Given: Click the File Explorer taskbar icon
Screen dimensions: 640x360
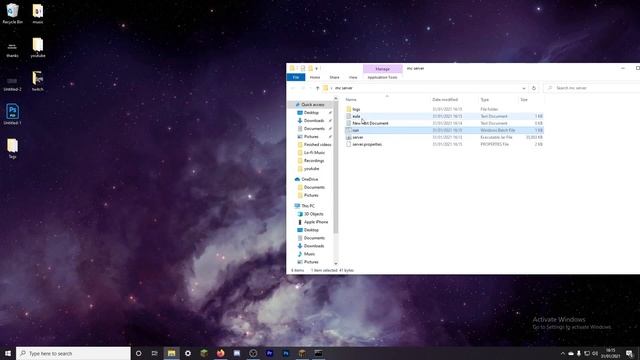Looking at the screenshot, I should click(x=171, y=353).
